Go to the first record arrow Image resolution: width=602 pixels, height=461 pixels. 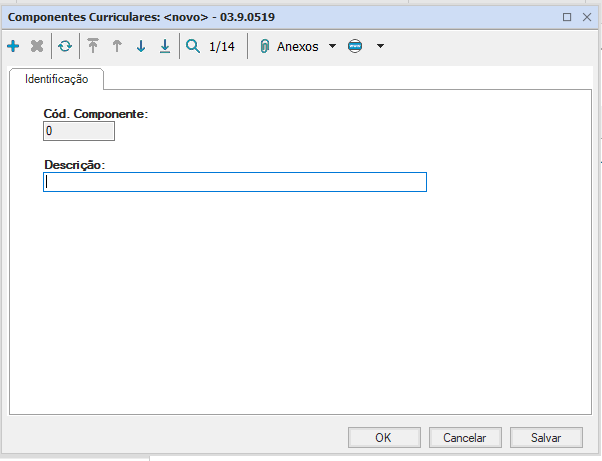click(x=93, y=46)
